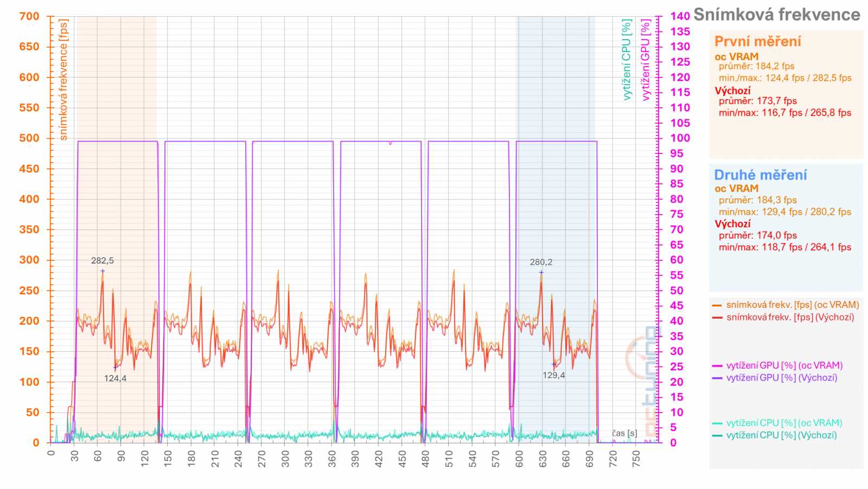This screenshot has height=489, width=868.
Task: Click the 480 tick on time axis
Action: pyautogui.click(x=425, y=459)
